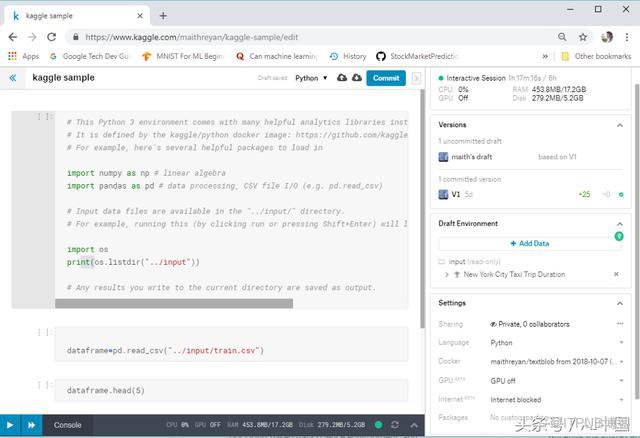Click the maith's draft avatar icon
Screen dimensions: 640x438
pos(443,157)
